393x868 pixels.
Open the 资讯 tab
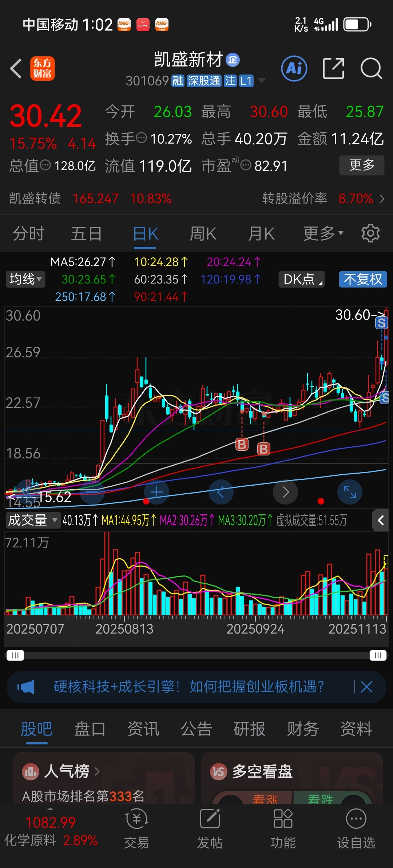(x=143, y=729)
